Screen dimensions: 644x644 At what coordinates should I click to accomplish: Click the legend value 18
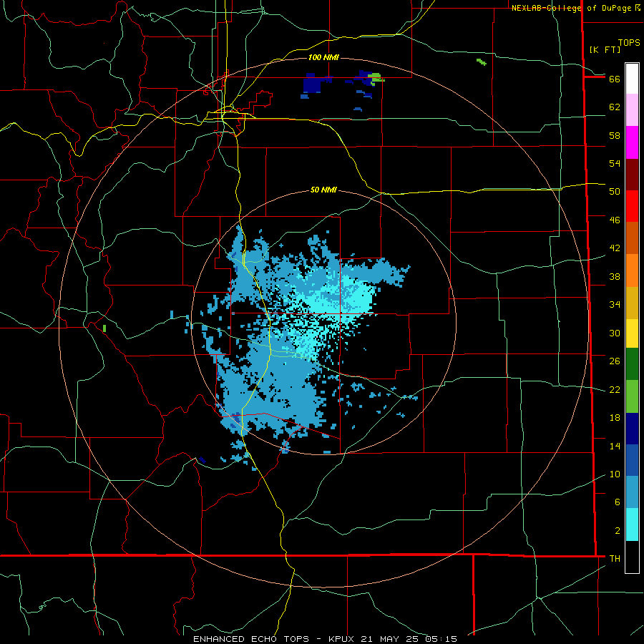[x=615, y=418]
